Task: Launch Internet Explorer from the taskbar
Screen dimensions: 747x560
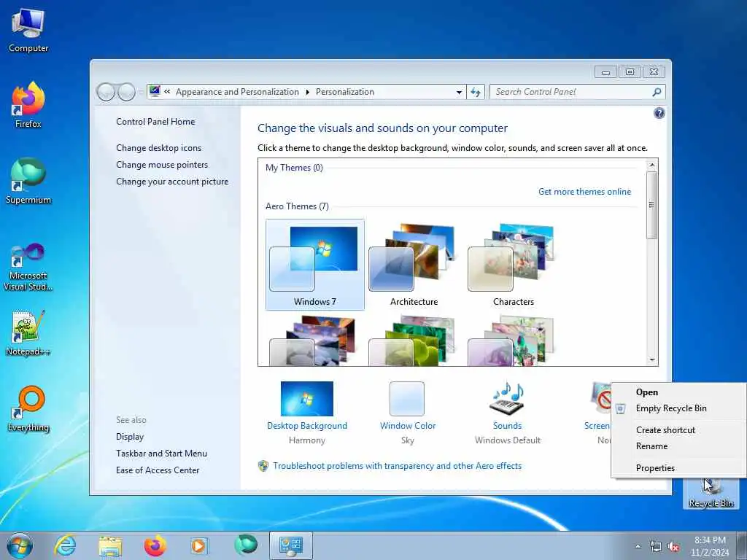Action: pos(65,545)
